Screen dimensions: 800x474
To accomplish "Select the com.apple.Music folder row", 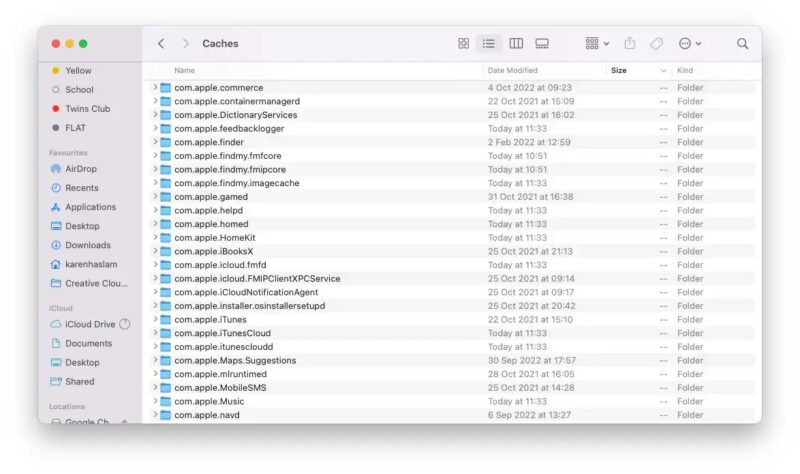I will [209, 401].
